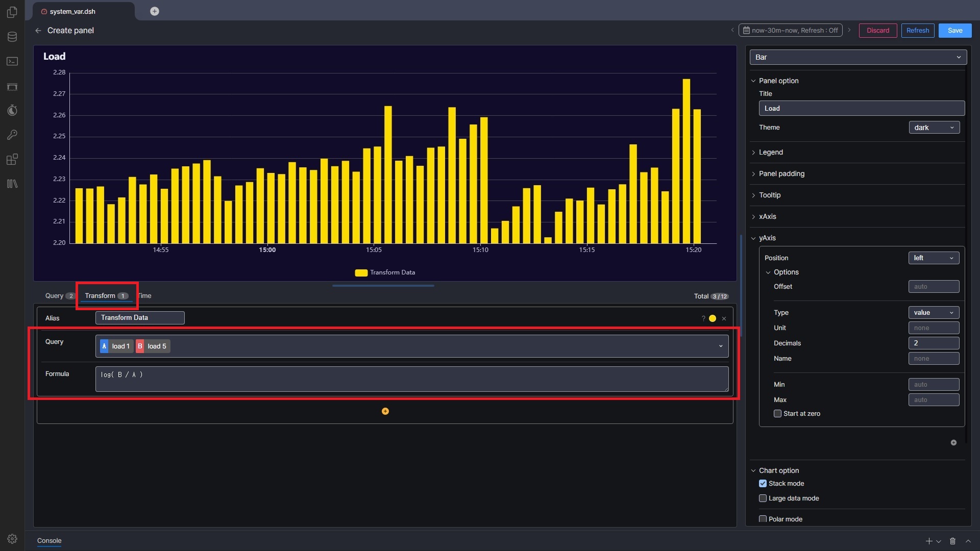Clear the console with trash icon
The image size is (980, 551).
pyautogui.click(x=952, y=541)
